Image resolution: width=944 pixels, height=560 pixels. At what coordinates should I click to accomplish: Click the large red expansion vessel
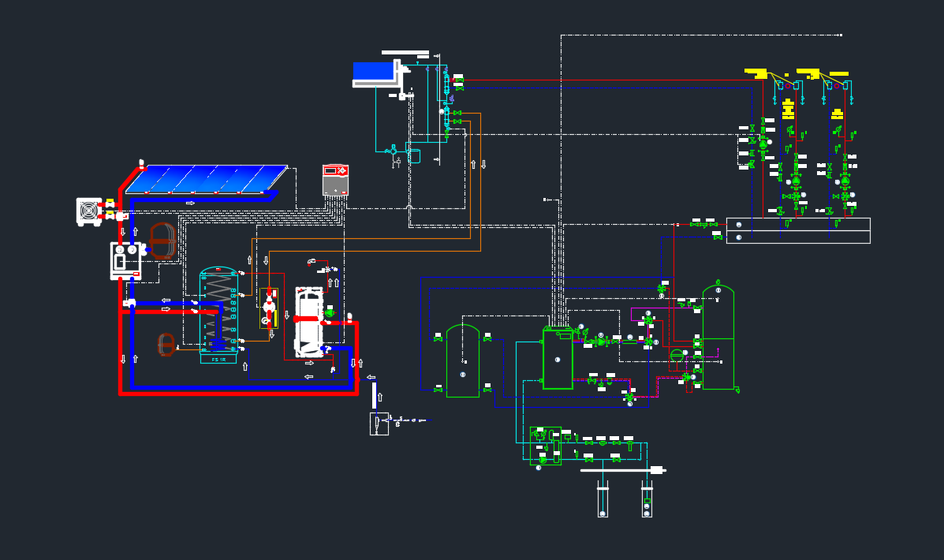click(x=162, y=240)
